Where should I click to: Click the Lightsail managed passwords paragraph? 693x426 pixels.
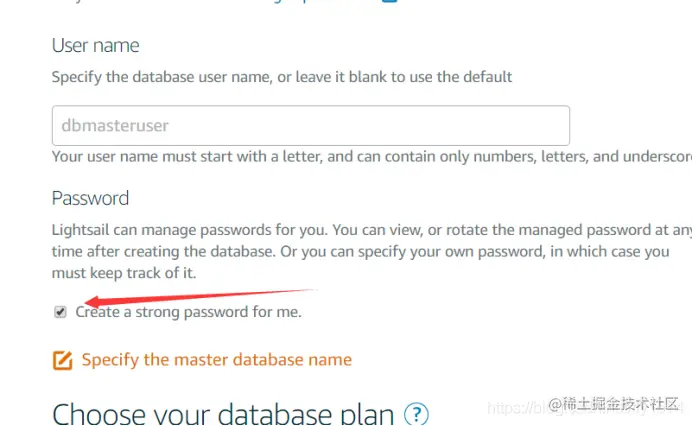tap(372, 251)
